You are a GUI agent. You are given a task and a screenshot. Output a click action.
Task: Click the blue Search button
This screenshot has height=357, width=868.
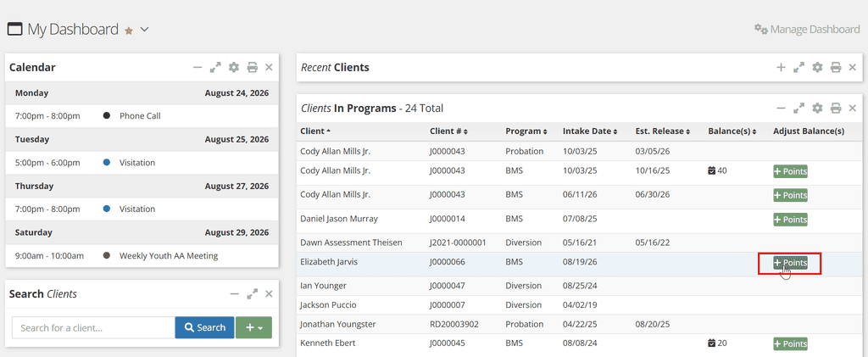(205, 327)
